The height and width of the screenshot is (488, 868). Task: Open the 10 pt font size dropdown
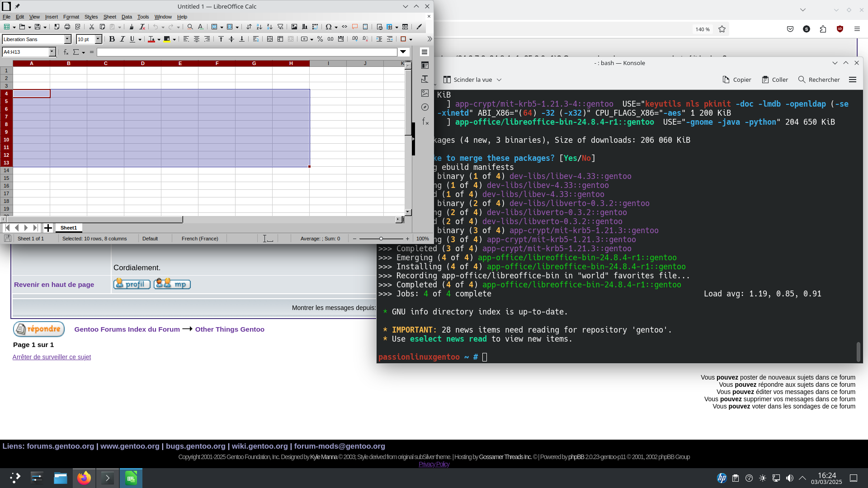click(98, 39)
